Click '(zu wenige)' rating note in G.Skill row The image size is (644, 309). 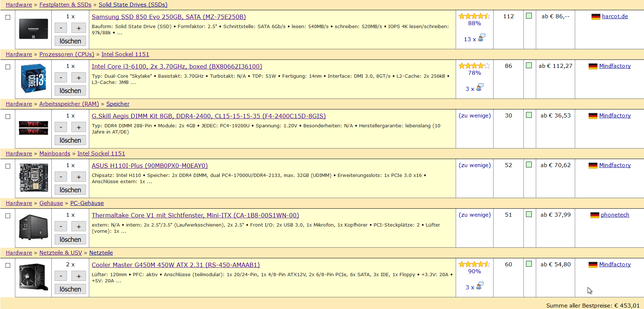475,116
